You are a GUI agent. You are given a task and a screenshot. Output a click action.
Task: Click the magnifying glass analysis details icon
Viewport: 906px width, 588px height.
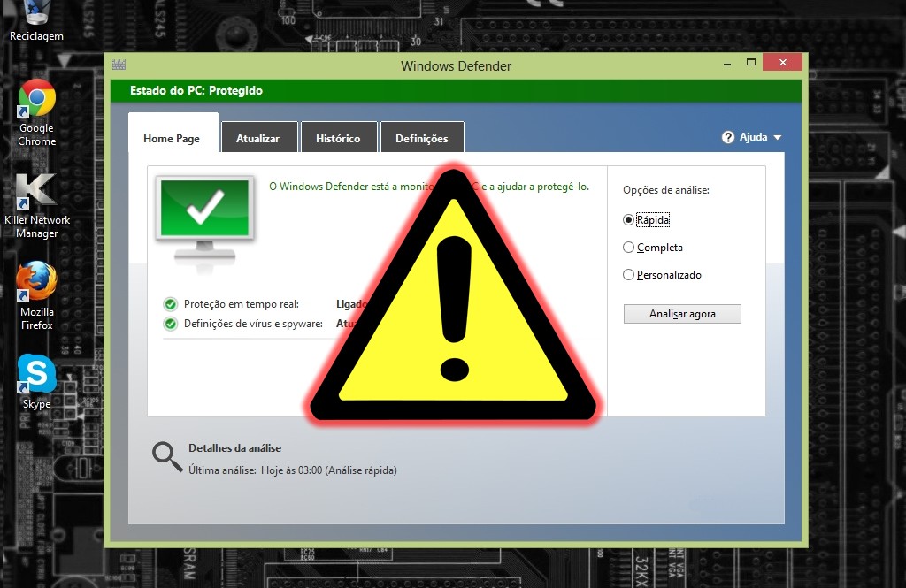[x=167, y=457]
